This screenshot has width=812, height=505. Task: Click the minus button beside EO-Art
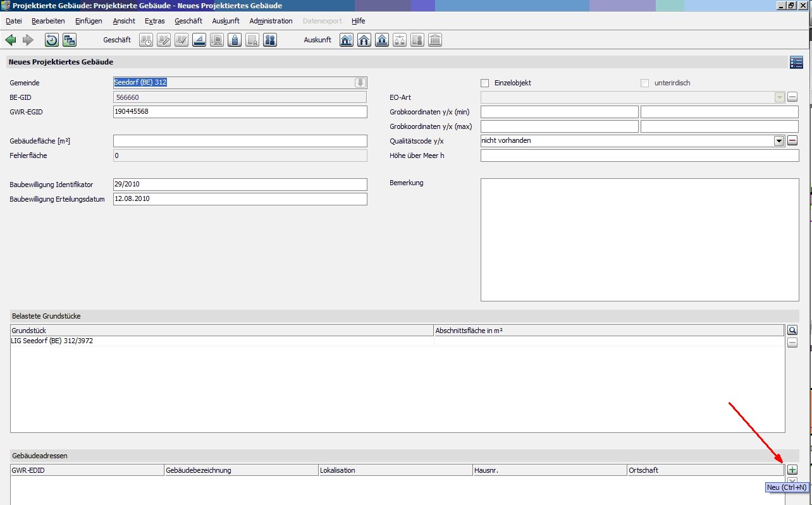[792, 97]
